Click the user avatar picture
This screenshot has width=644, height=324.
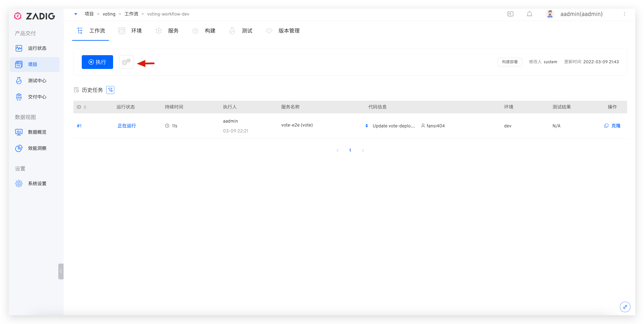pyautogui.click(x=550, y=14)
